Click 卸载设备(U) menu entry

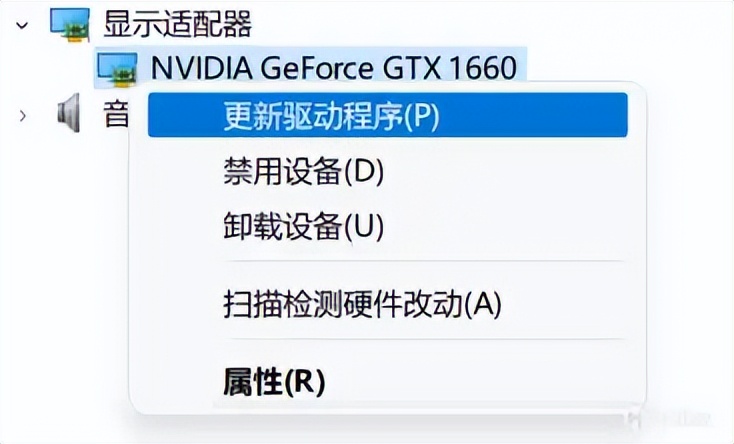(304, 226)
